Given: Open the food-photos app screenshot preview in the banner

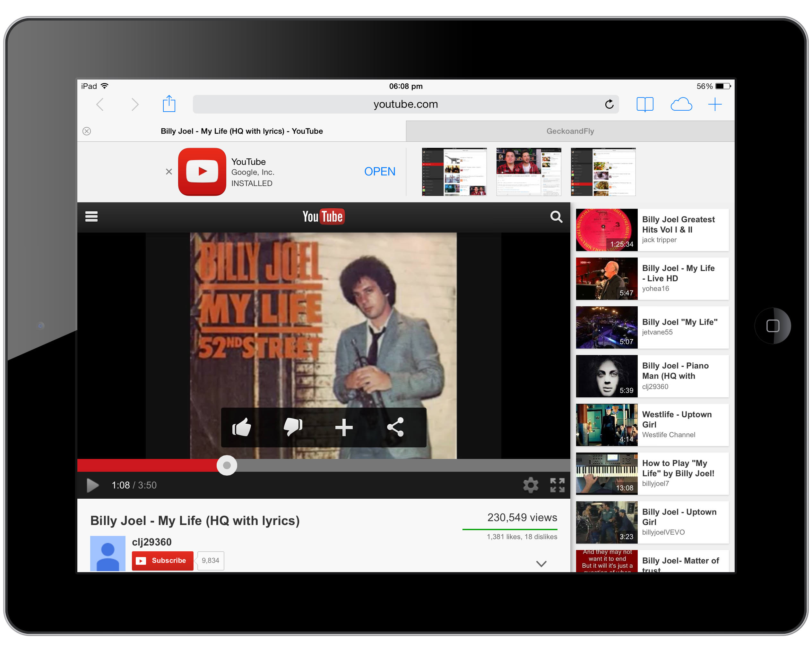Looking at the screenshot, I should pyautogui.click(x=603, y=172).
